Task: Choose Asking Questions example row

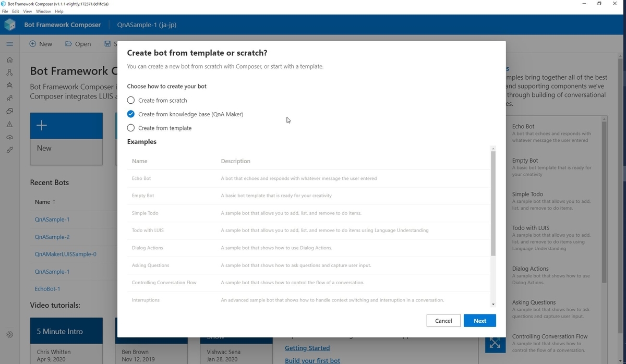Action: 309,265
